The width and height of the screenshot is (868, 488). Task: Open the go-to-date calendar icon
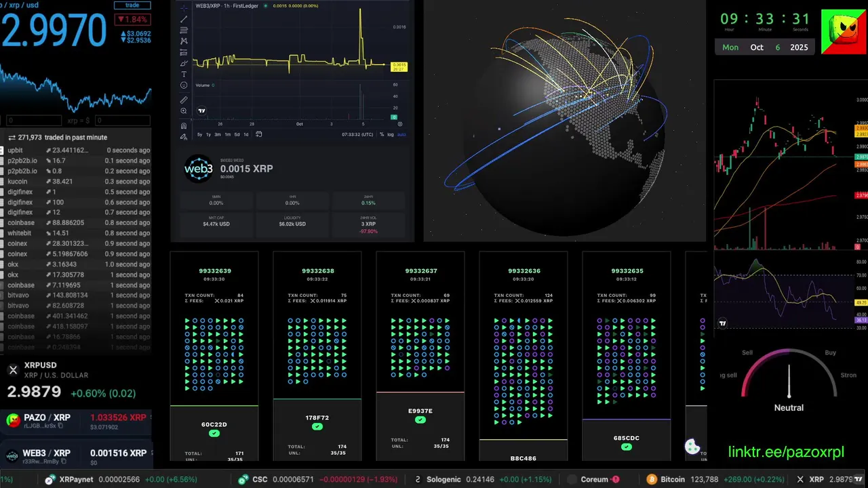point(258,134)
